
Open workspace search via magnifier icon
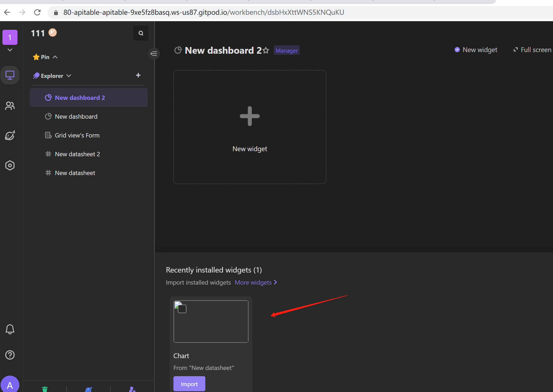click(x=141, y=33)
